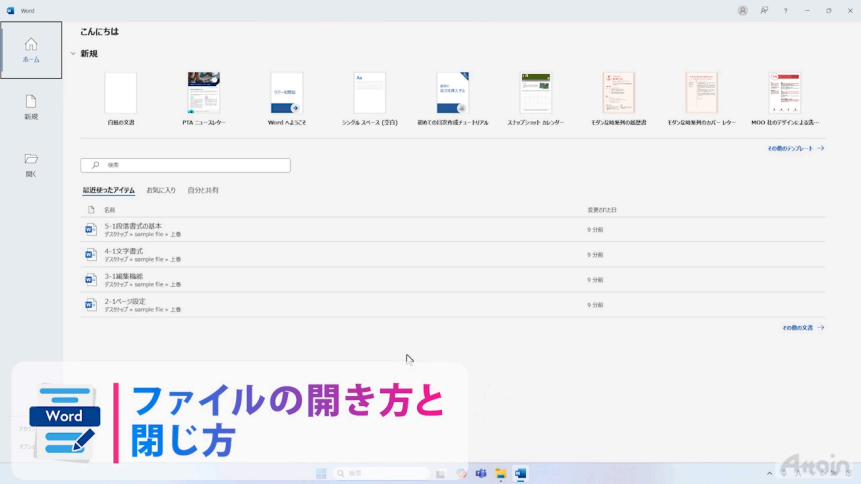Open the その他の文書 link
Screen dimensions: 861x484
click(802, 327)
